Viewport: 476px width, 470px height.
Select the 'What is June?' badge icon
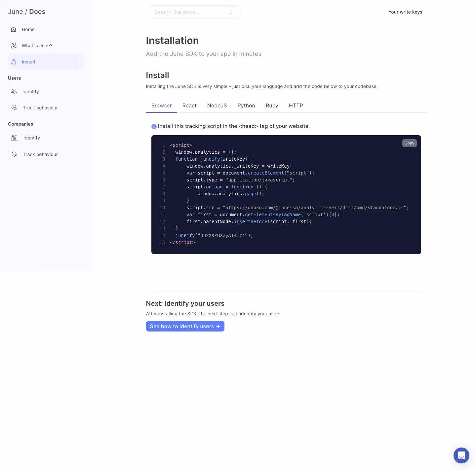14,46
